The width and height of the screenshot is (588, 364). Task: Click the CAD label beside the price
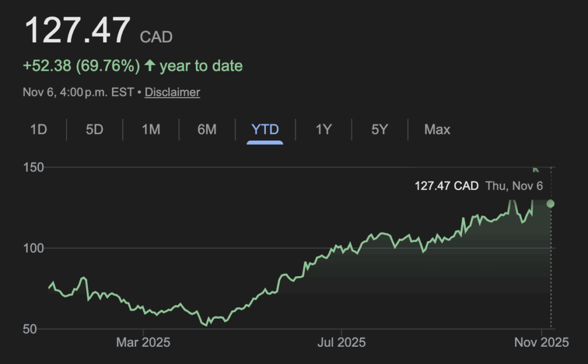156,37
